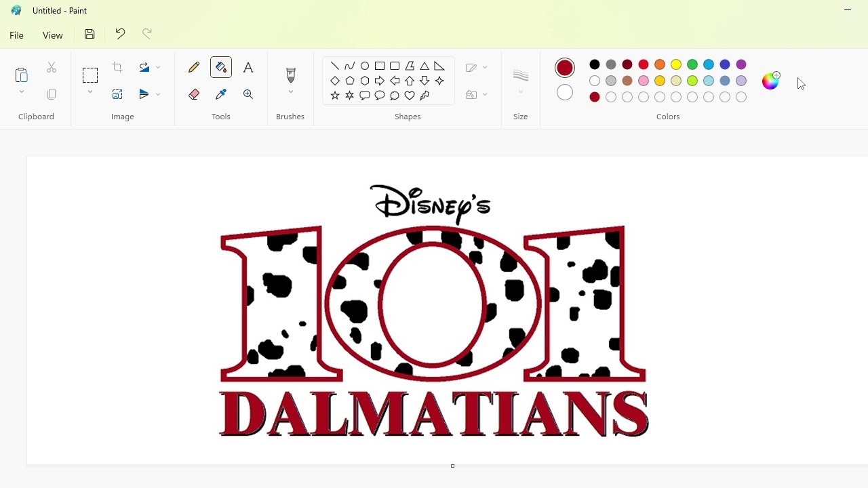
Task: Select Color 2 white swatch
Action: 565,93
